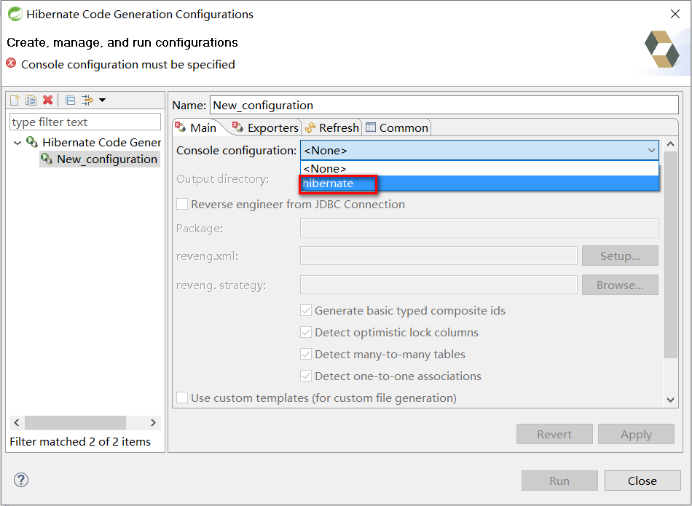Collapse the Hibernate Code Generation tree node
The image size is (692, 506).
click(x=17, y=142)
